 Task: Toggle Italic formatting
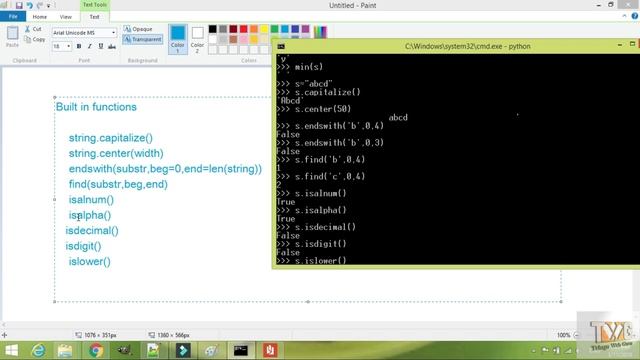pos(90,46)
